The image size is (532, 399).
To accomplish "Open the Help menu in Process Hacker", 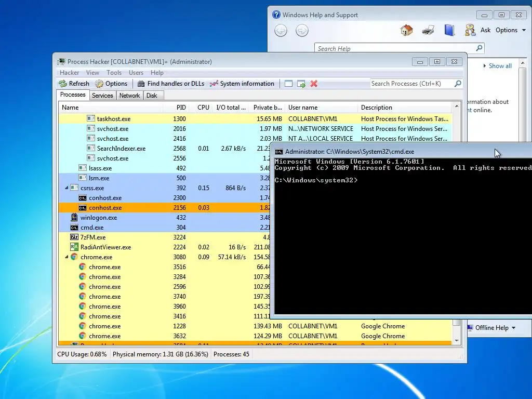I will point(157,73).
